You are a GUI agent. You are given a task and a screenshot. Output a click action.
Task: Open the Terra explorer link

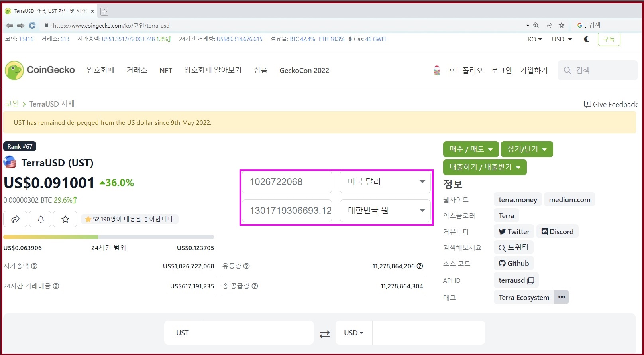point(506,215)
